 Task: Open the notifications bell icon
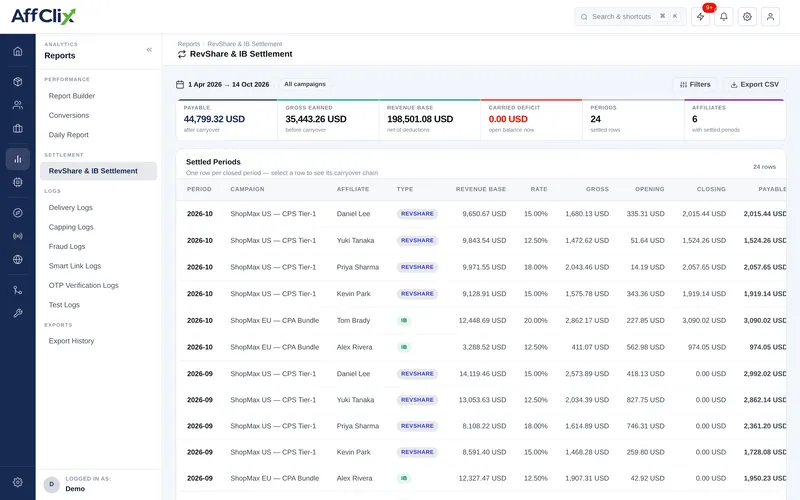pyautogui.click(x=723, y=17)
